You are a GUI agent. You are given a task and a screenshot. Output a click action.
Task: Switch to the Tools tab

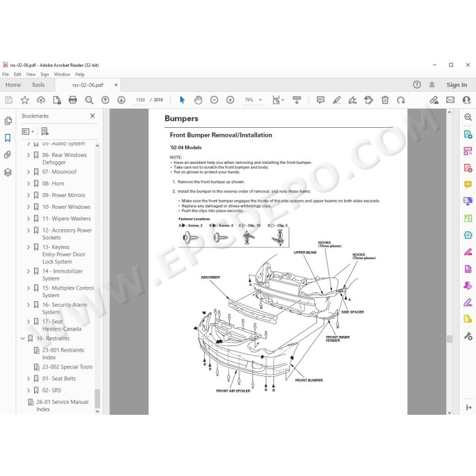38,85
